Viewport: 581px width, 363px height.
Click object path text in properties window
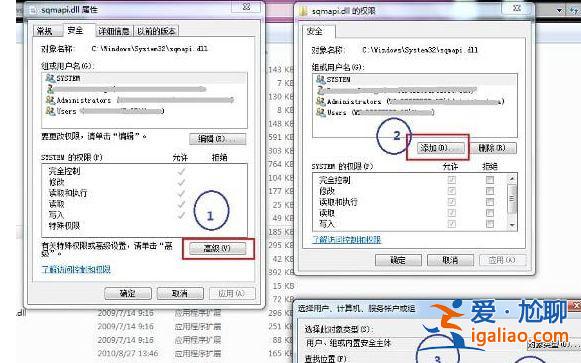(149, 49)
